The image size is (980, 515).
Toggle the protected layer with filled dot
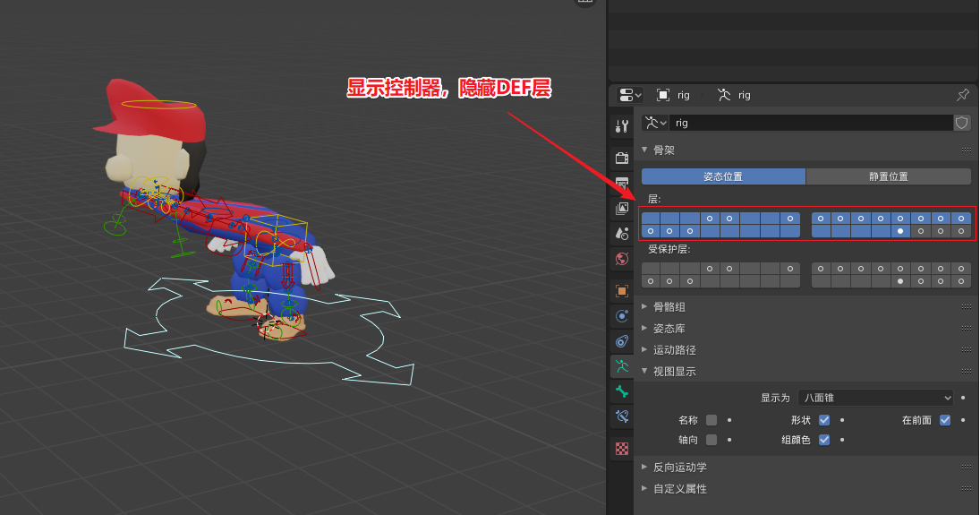(x=900, y=281)
